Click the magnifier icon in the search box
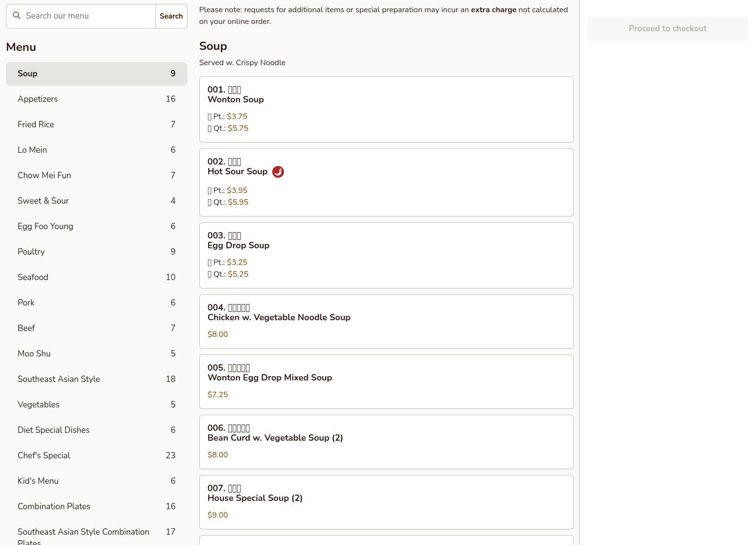Image resolution: width=756 pixels, height=545 pixels. pos(17,16)
